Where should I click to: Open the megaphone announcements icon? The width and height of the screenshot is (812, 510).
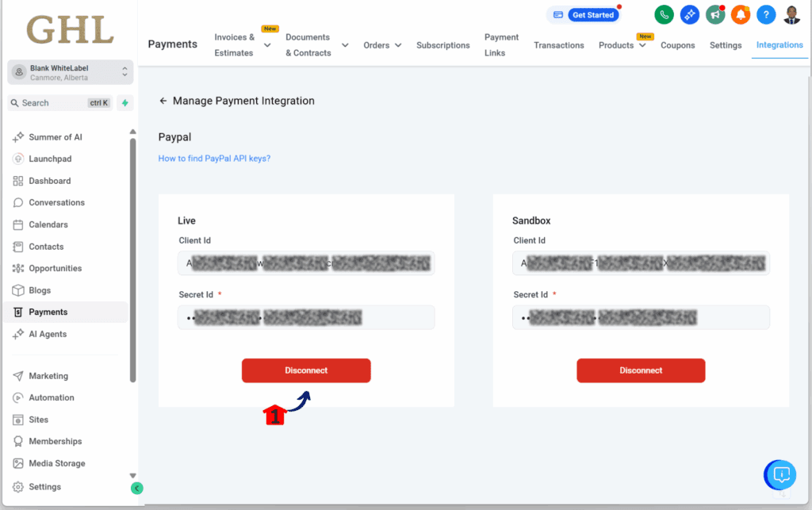coord(715,14)
